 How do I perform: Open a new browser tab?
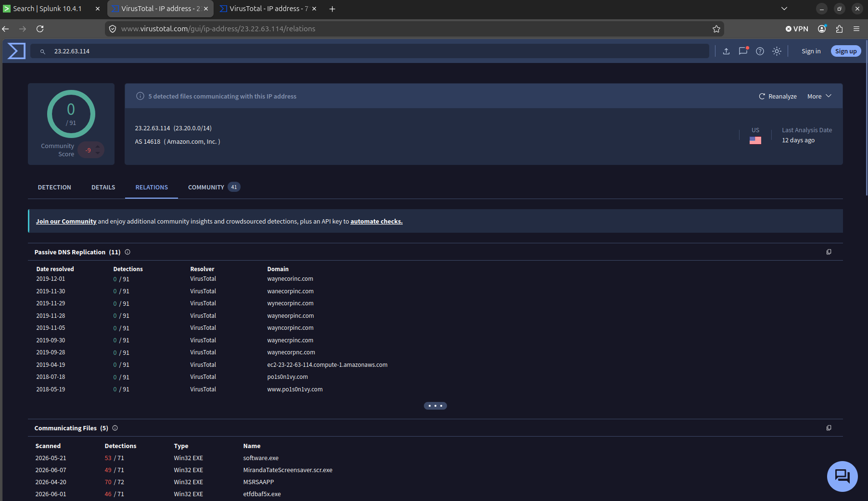coord(332,9)
